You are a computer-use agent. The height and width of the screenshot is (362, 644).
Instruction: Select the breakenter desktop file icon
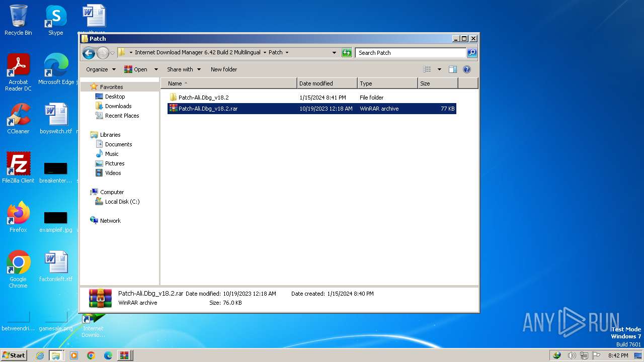click(x=56, y=172)
